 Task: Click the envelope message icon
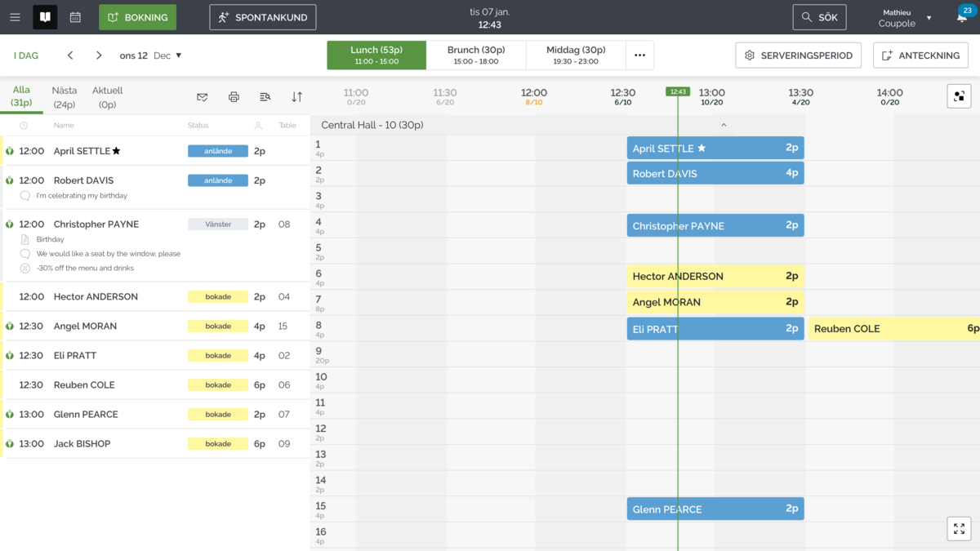pos(203,97)
